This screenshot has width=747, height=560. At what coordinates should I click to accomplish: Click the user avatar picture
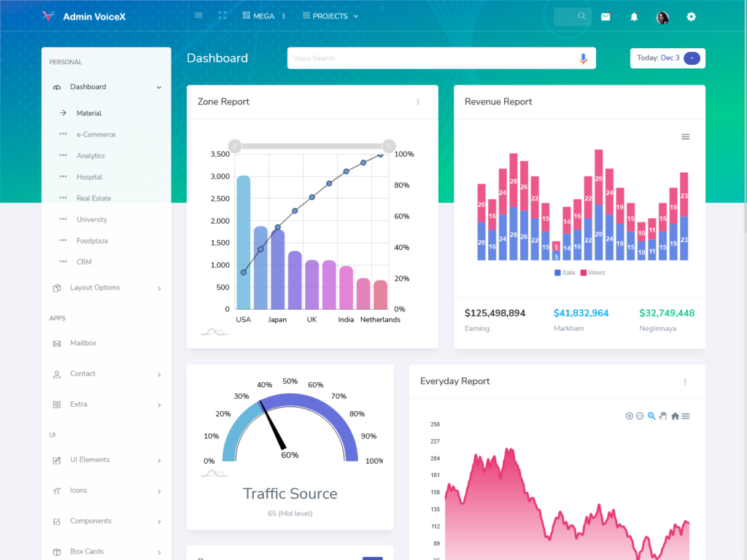(662, 17)
